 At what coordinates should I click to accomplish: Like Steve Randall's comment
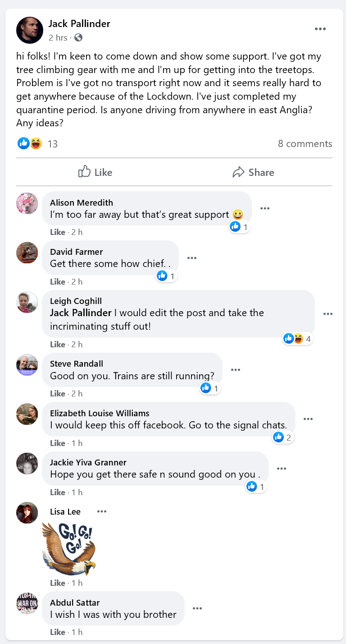click(x=57, y=394)
